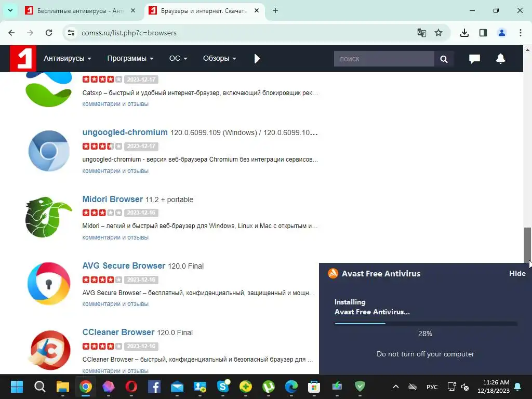532x399 pixels.
Task: Open File Explorer from taskbar
Action: (x=63, y=387)
